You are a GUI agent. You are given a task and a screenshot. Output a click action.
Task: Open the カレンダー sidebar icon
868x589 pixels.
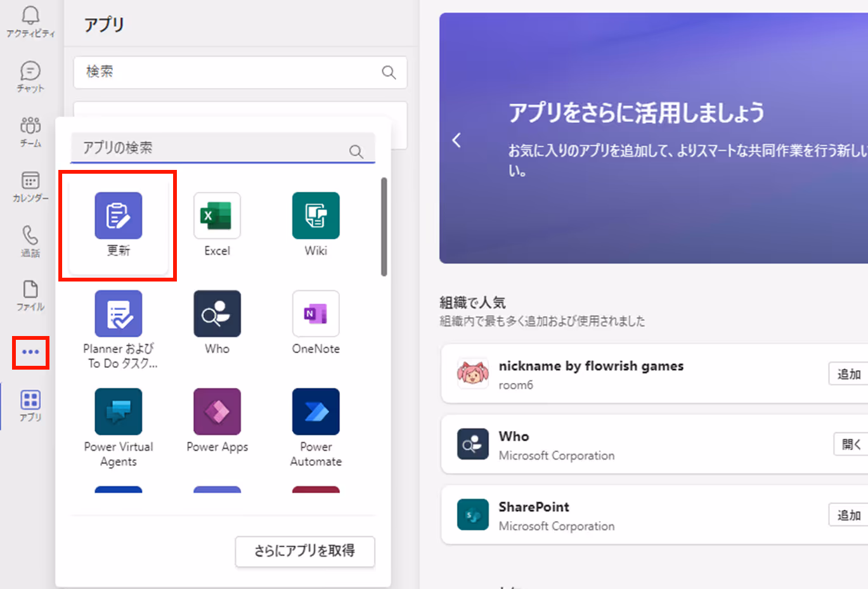[x=30, y=180]
